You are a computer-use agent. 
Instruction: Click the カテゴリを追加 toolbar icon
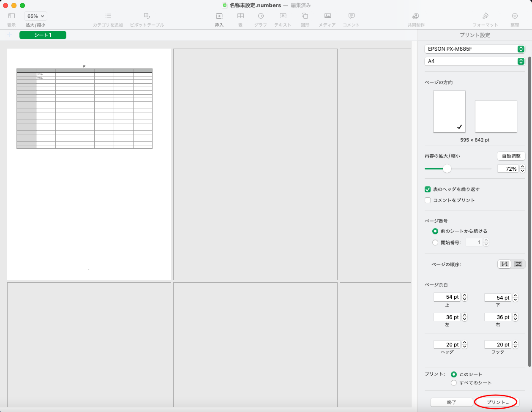tap(108, 16)
